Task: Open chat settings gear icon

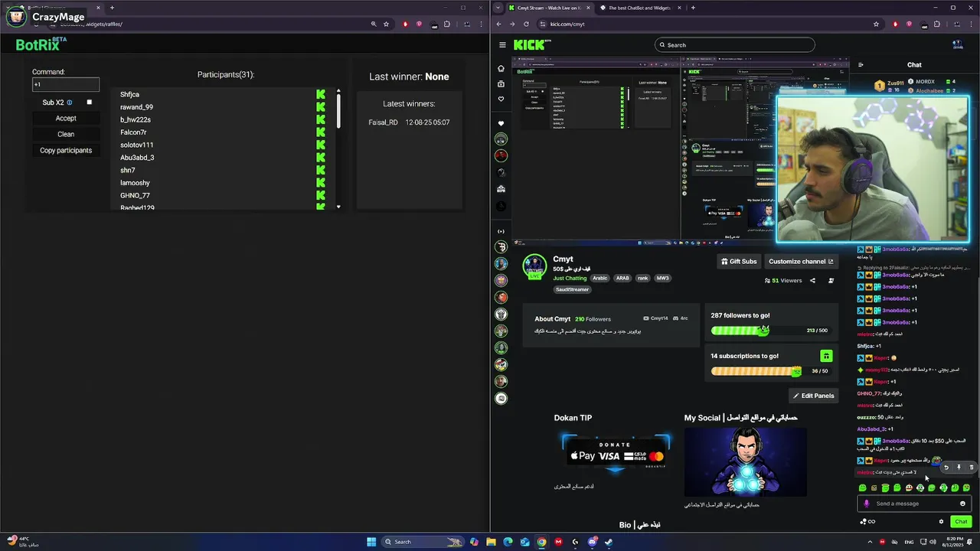Action: 941,522
